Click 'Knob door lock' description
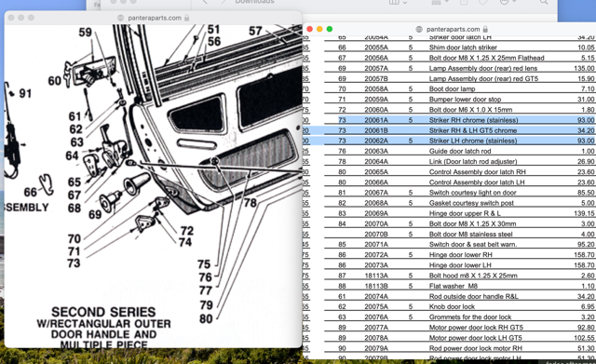The width and height of the screenshot is (596, 364). (452, 306)
